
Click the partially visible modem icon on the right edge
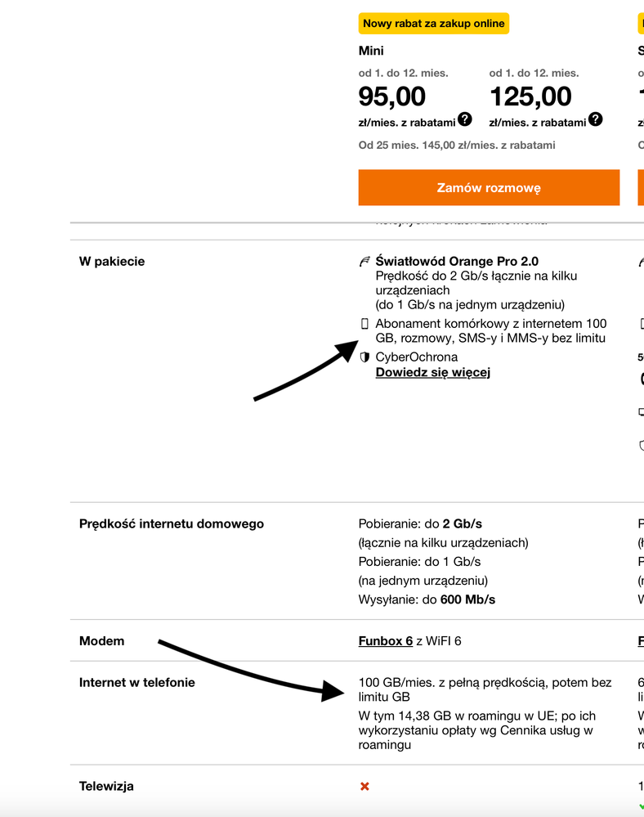641,411
